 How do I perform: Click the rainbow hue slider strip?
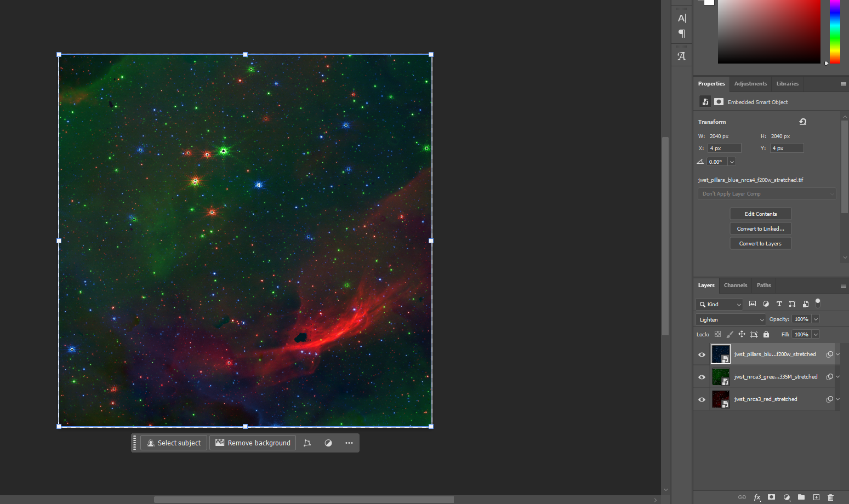tap(834, 31)
